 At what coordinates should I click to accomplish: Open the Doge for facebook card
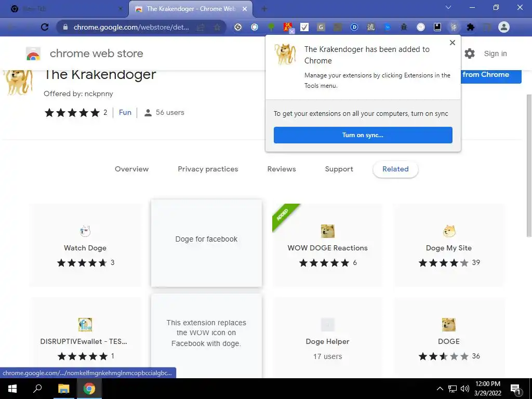click(207, 243)
